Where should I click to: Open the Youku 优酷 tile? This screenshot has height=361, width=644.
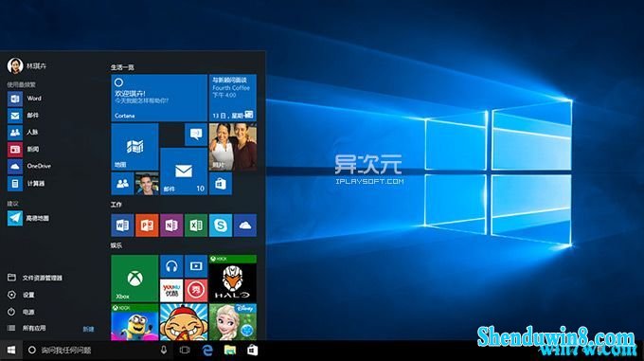pos(171,290)
